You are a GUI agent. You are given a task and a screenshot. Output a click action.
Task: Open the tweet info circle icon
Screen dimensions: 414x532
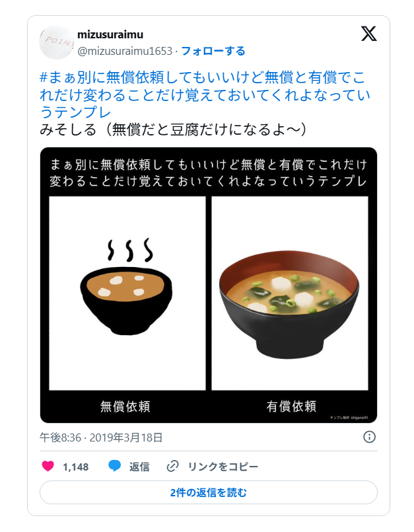pyautogui.click(x=369, y=437)
